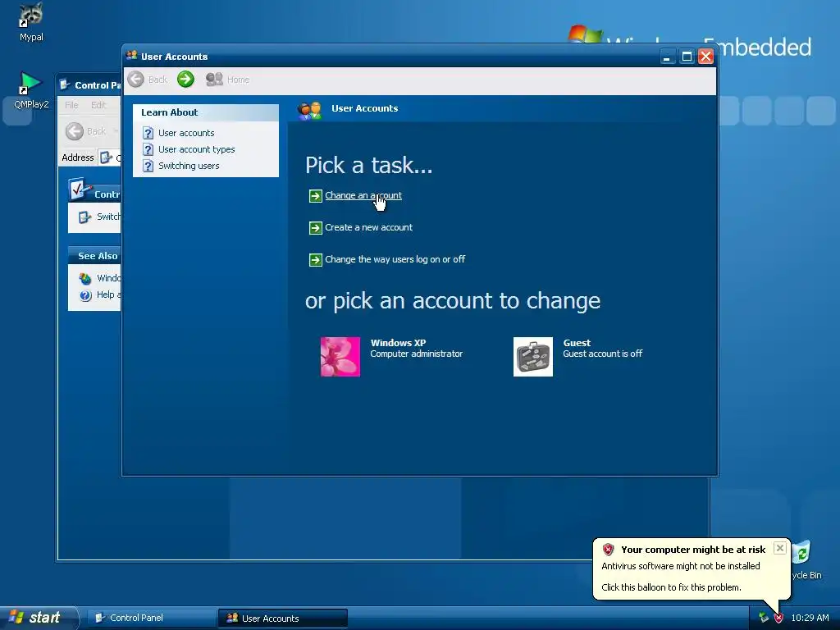Image resolution: width=840 pixels, height=630 pixels.
Task: Go Home in User Accounts toolbar
Action: 228,80
